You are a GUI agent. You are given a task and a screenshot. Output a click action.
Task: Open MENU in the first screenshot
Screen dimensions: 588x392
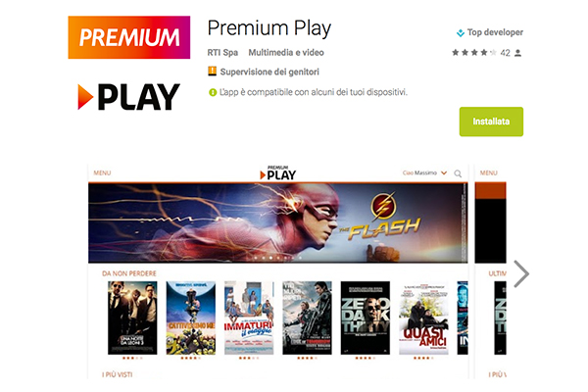point(102,172)
